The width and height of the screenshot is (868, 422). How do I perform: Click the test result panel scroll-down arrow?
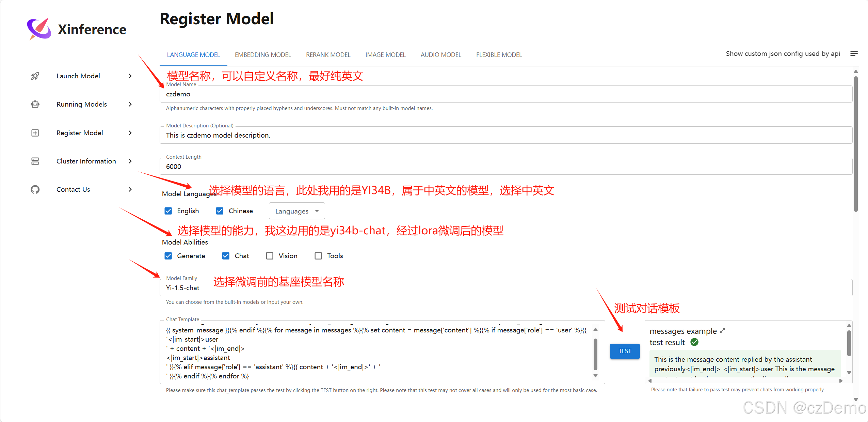(849, 373)
